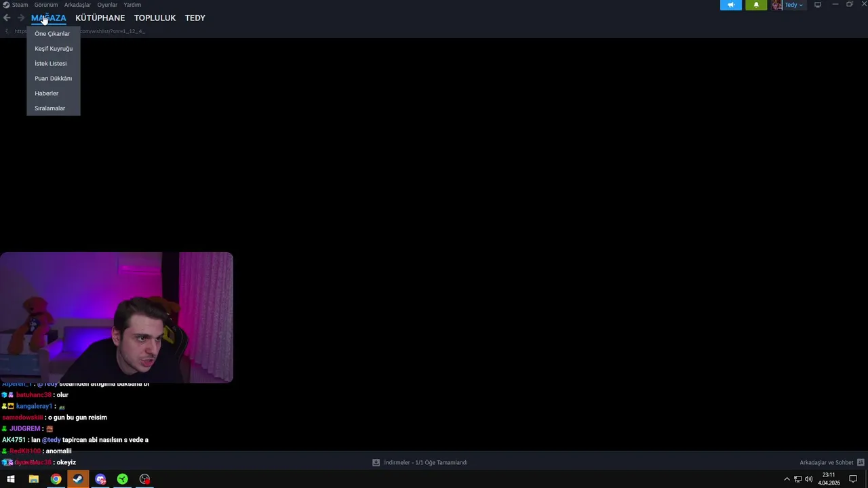Click chat message "okeyiz"
This screenshot has width=868, height=488.
pos(66,462)
